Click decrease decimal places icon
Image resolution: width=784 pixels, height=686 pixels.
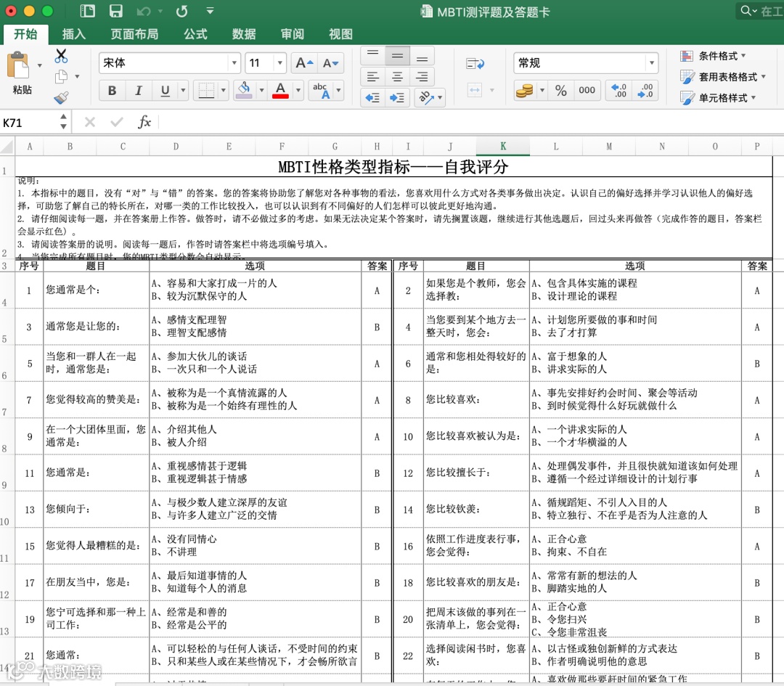(x=645, y=91)
